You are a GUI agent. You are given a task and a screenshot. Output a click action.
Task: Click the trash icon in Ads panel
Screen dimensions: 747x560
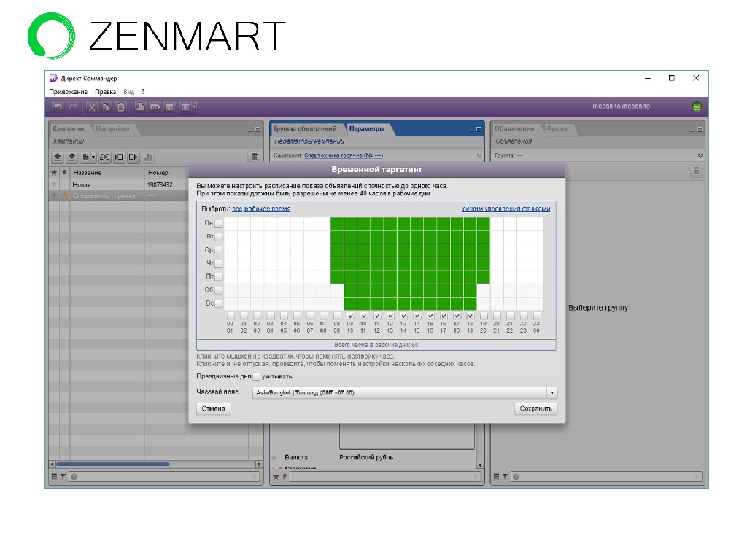click(x=696, y=171)
